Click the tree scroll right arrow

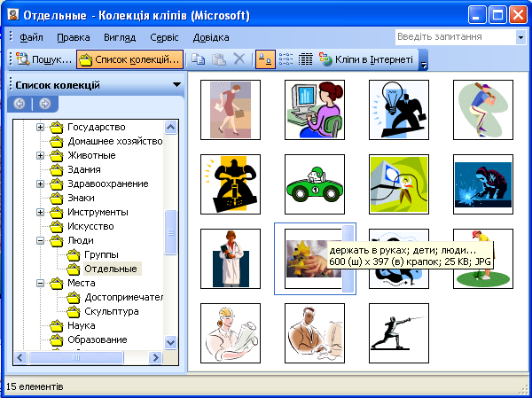pyautogui.click(x=156, y=357)
